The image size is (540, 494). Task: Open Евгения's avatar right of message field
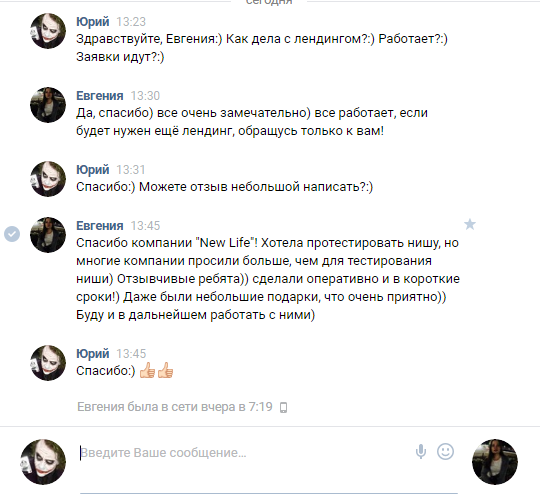point(495,462)
